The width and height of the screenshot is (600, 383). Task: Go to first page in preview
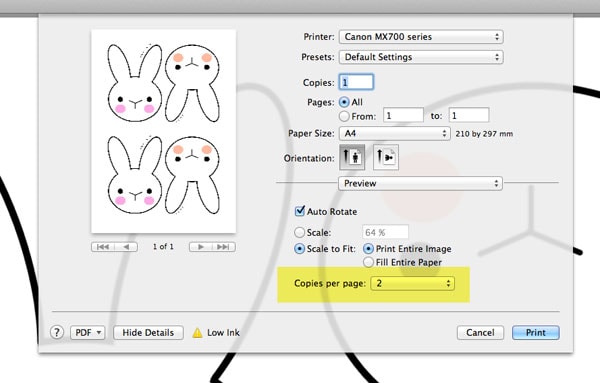pos(103,247)
